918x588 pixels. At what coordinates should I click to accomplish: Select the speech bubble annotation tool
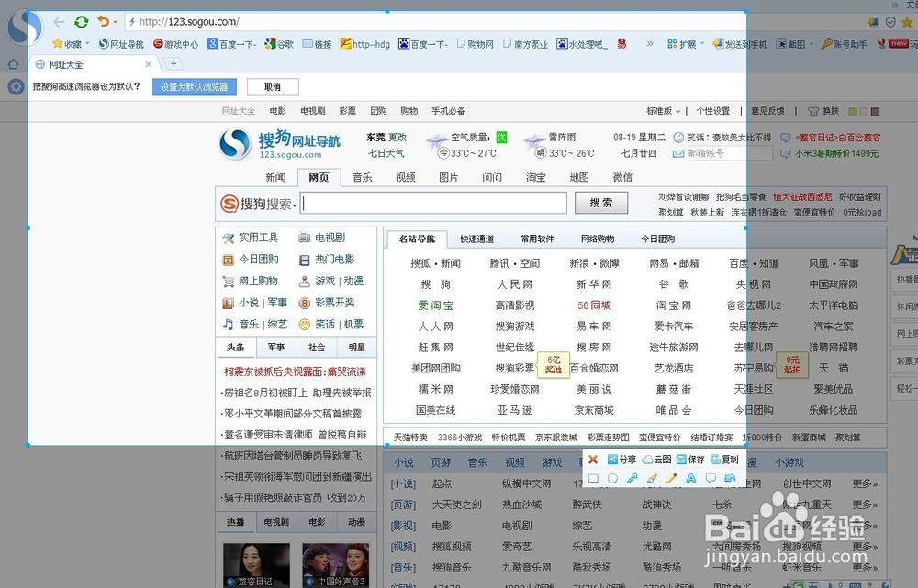(711, 478)
